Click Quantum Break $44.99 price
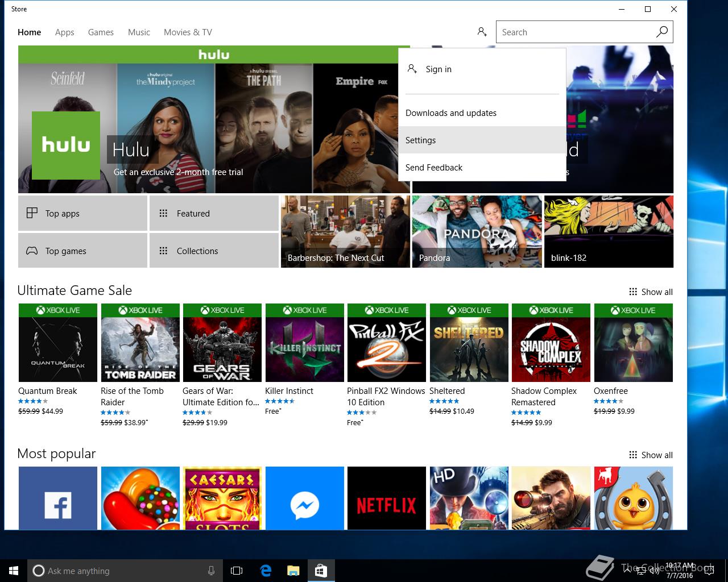The image size is (728, 582). pyautogui.click(x=52, y=411)
